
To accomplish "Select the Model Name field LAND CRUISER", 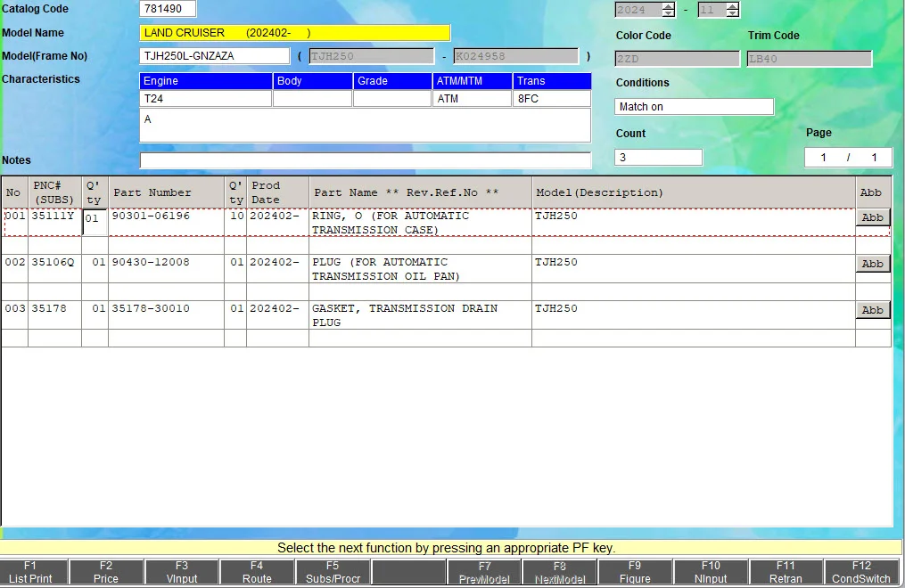I will [295, 33].
